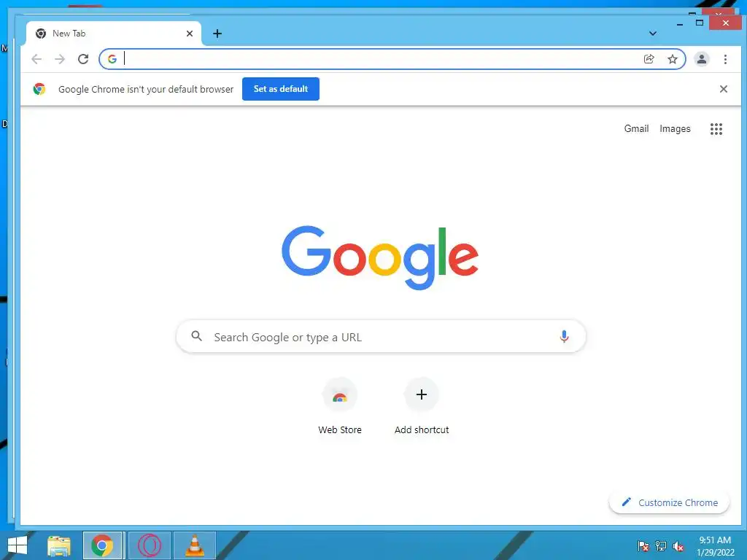
Task: Open the Gmail link
Action: coord(636,128)
